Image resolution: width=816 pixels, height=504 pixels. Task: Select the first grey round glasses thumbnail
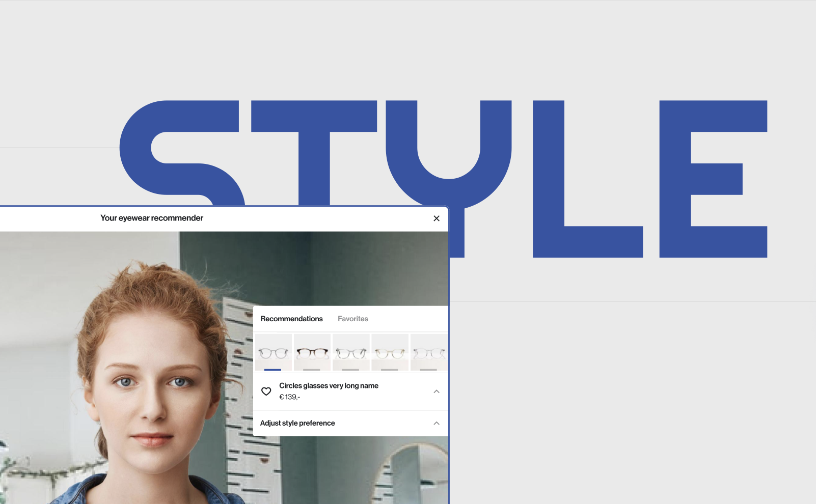point(273,352)
